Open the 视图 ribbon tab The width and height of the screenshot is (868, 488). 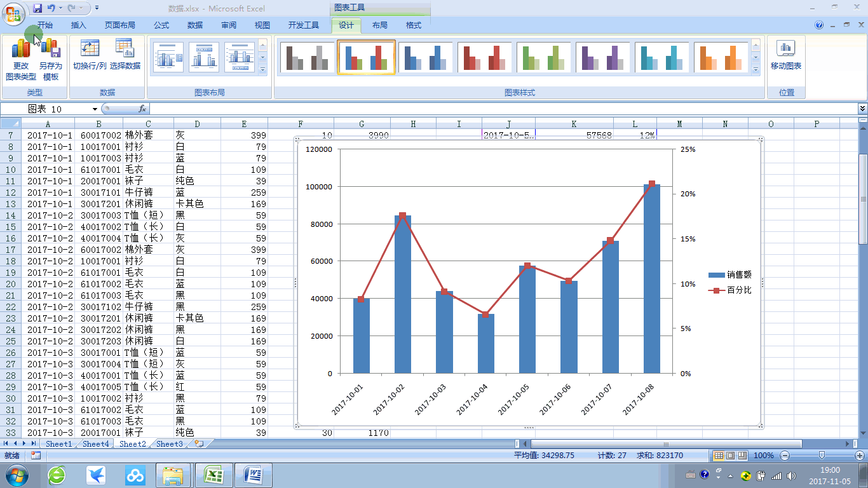pyautogui.click(x=262, y=25)
